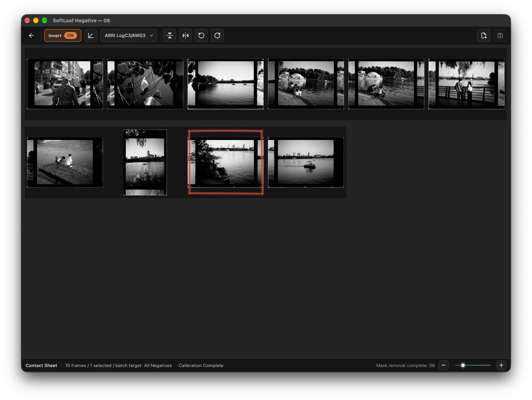Image resolution: width=532 pixels, height=400 pixels.
Task: Expand the ARRI LogC3/AWG3 dropdown
Action: [128, 36]
